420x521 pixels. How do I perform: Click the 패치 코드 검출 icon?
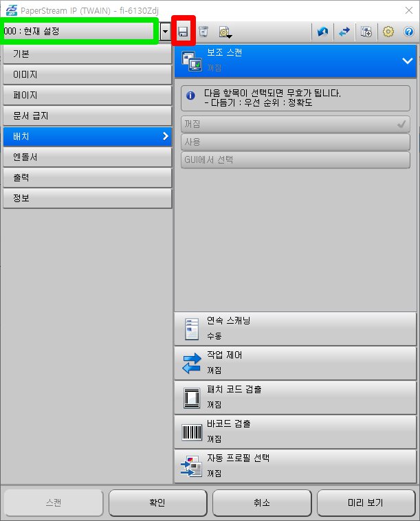pyautogui.click(x=192, y=397)
